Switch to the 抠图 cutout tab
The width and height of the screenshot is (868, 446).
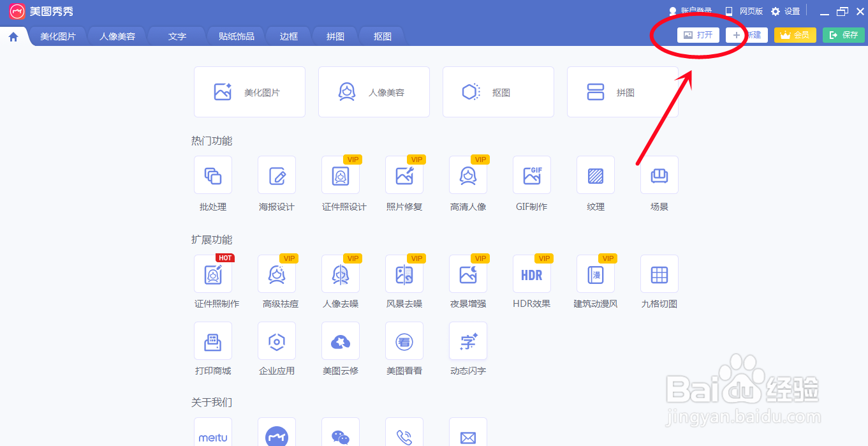coord(383,36)
